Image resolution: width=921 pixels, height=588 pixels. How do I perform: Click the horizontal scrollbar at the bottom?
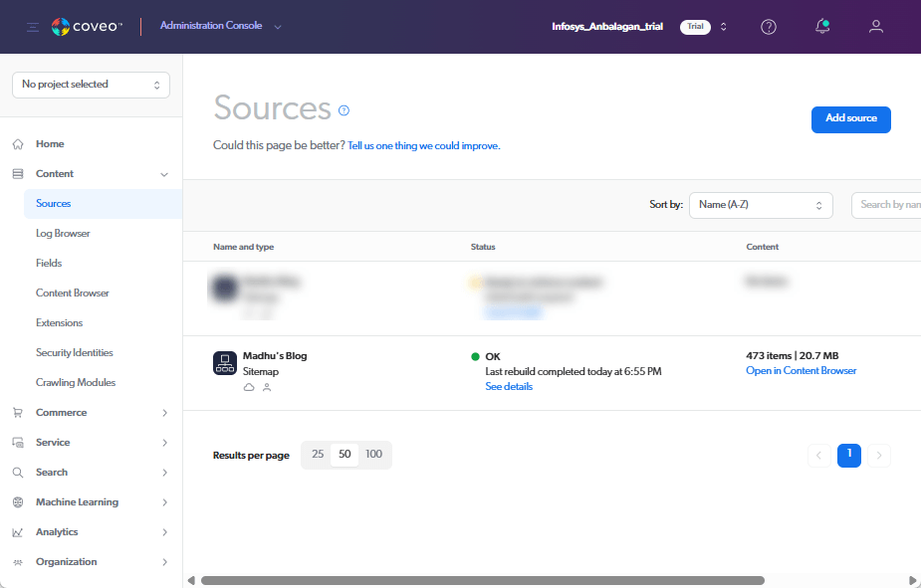click(x=482, y=580)
